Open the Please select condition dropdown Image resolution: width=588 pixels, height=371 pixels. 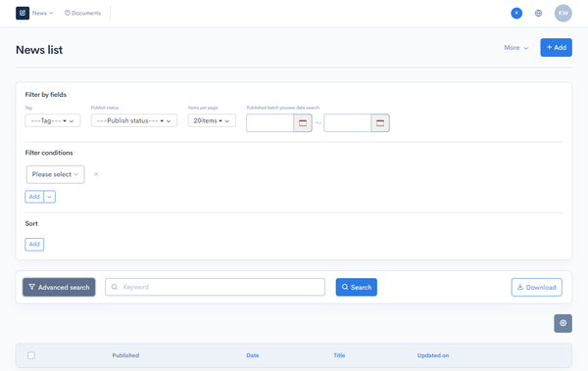point(55,174)
